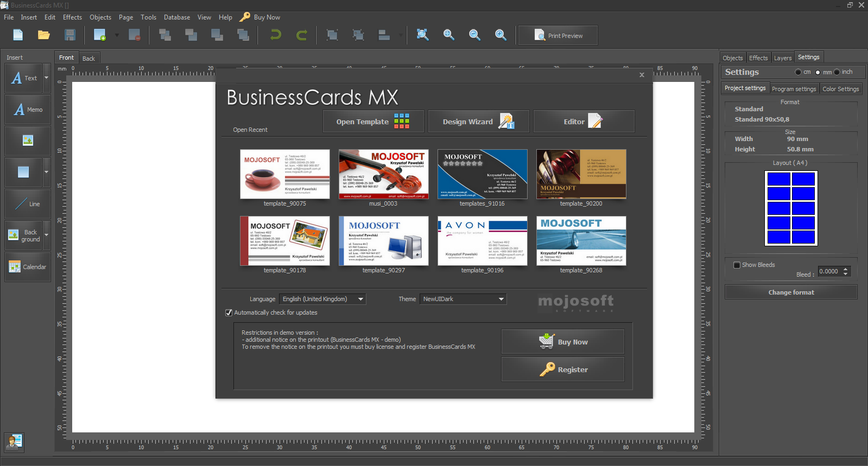Switch to the Objects panel tab
Viewport: 868px width, 466px height.
pos(732,58)
